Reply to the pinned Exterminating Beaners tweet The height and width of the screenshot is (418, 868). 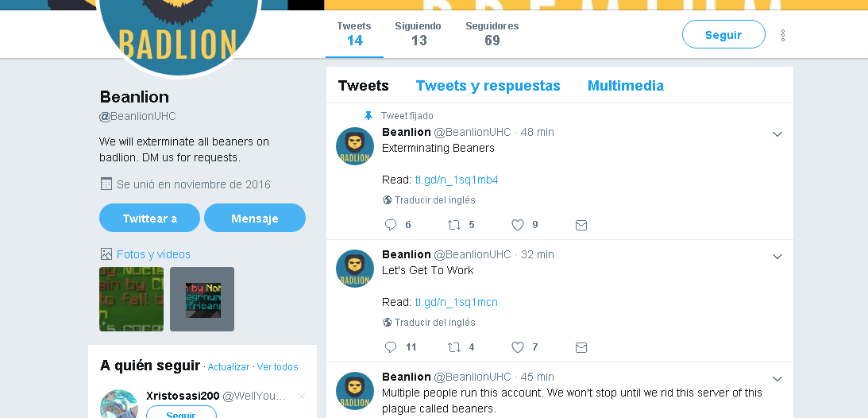pos(391,225)
